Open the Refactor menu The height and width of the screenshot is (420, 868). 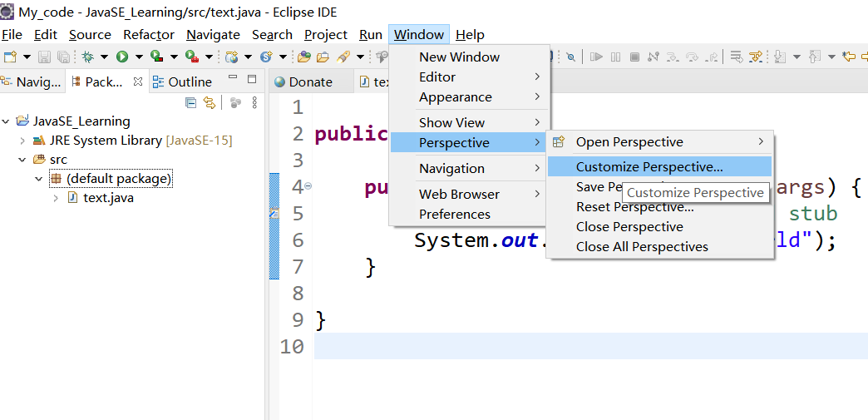coord(148,35)
